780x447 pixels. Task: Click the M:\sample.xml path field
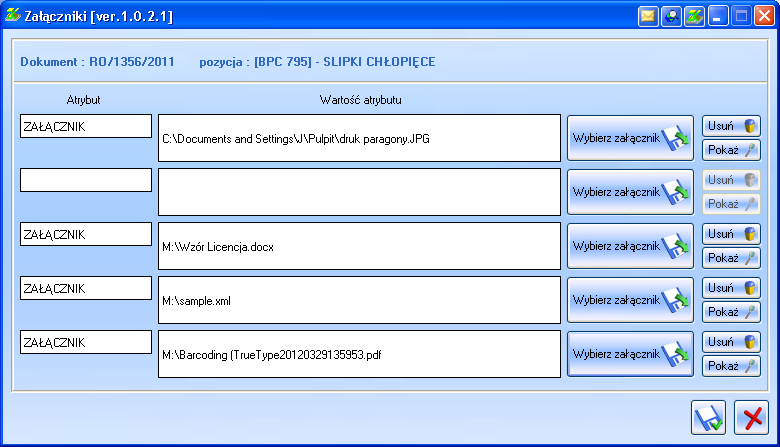point(359,300)
